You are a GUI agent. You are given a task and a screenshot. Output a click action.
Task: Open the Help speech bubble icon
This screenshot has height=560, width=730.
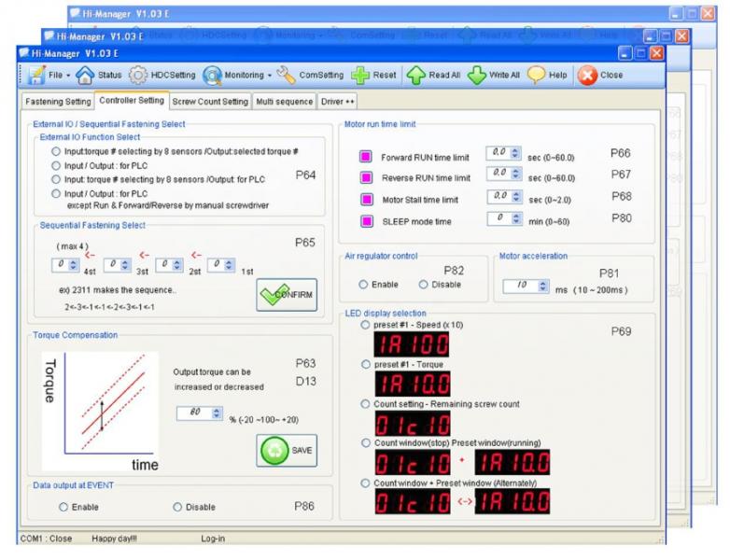point(538,76)
